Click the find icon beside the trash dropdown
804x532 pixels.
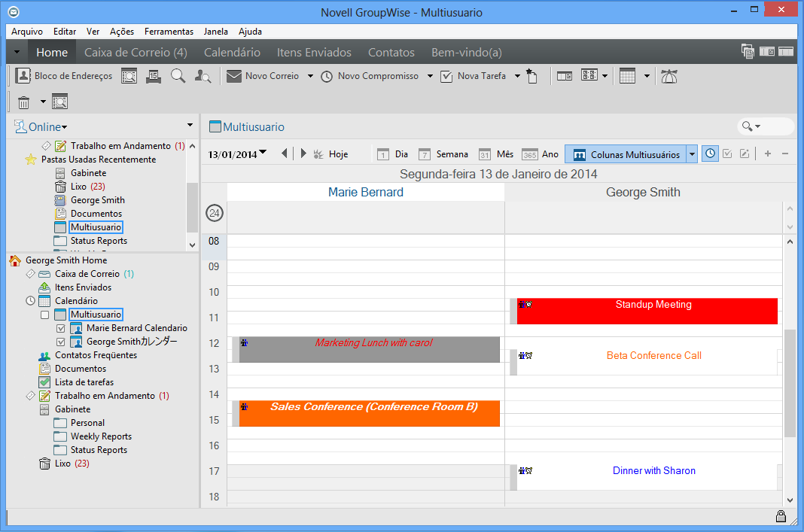tap(59, 102)
